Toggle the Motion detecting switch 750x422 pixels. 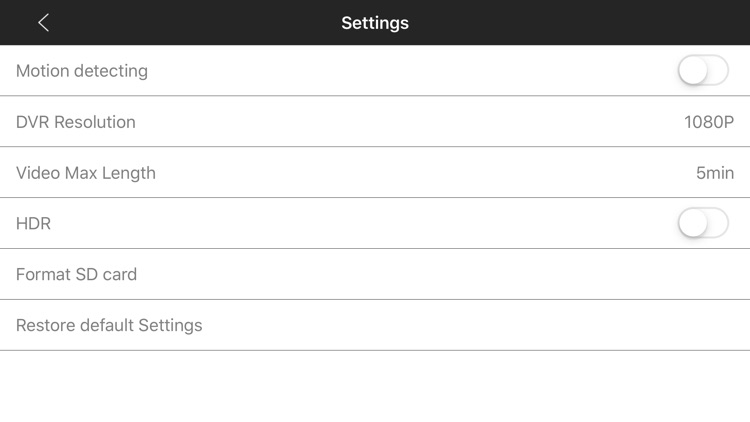(x=703, y=71)
